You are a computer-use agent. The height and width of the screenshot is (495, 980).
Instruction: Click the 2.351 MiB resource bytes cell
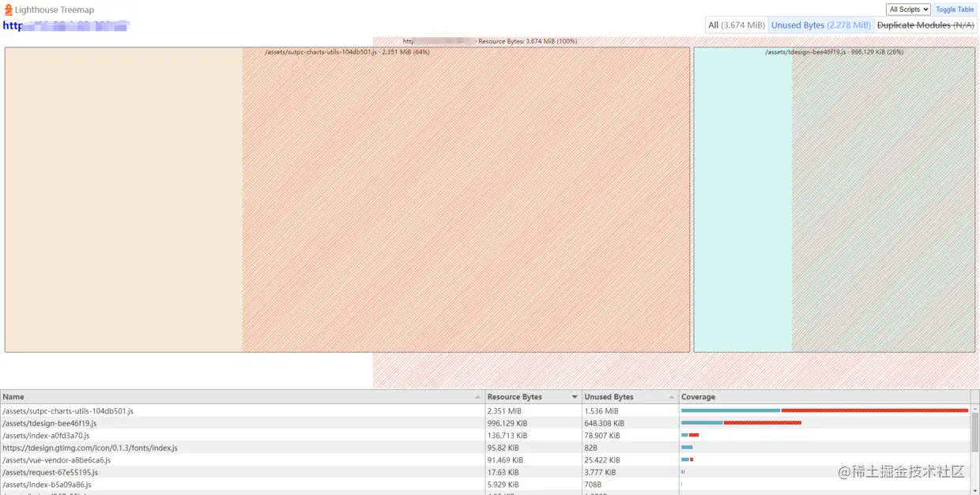(533, 411)
